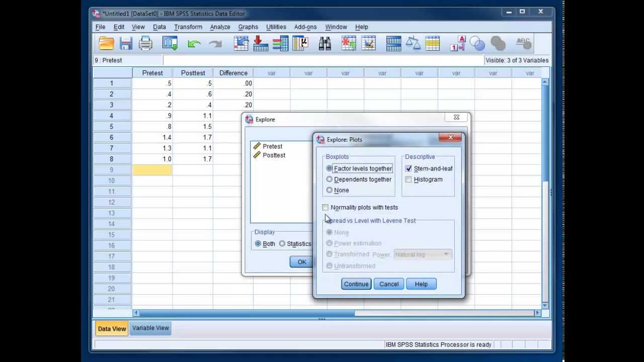Switch to the Variable View tab
This screenshot has height=362, width=644.
pos(150,328)
